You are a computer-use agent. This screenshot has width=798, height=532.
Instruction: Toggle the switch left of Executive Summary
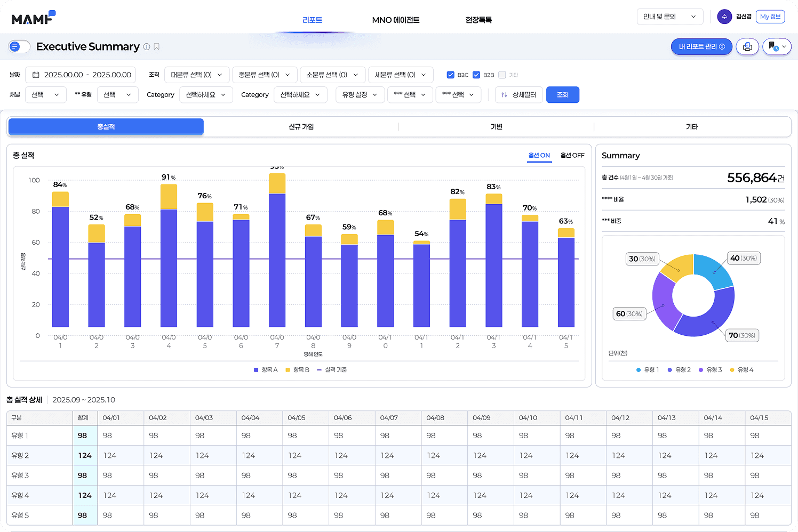(19, 47)
